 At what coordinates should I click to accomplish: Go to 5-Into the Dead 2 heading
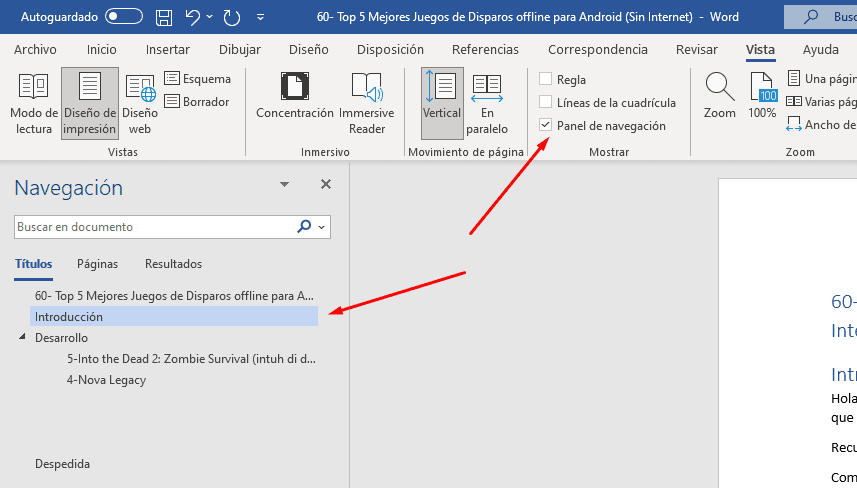(191, 358)
